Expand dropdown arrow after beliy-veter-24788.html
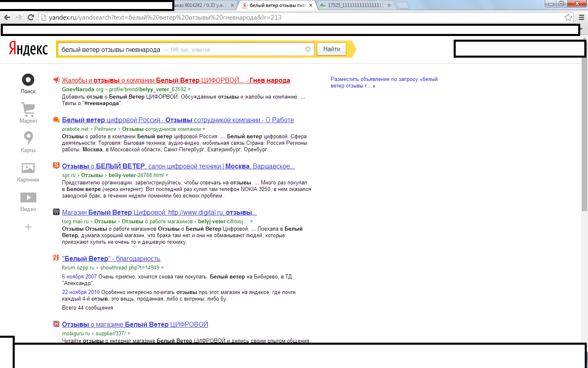Screen dimensions: 588x368 tap(167, 175)
